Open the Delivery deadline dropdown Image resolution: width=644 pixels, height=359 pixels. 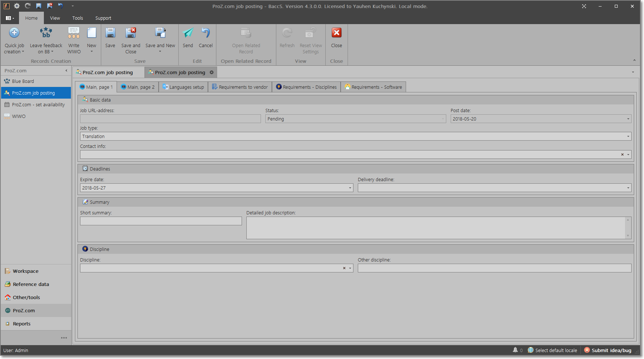point(628,188)
